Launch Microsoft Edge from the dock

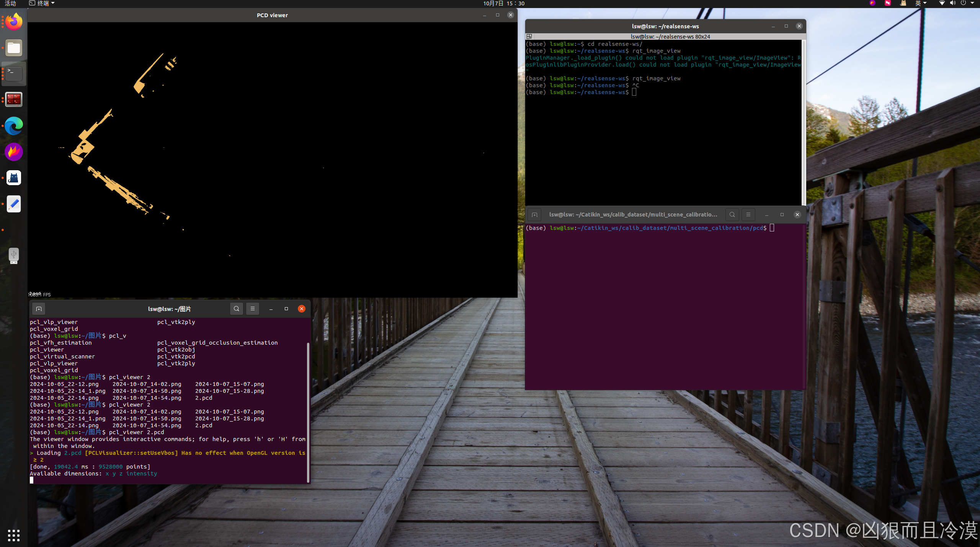14,126
